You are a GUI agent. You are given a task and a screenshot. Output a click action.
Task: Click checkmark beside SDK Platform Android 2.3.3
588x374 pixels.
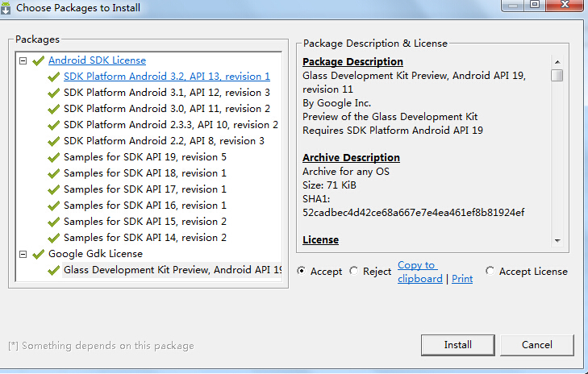pyautogui.click(x=53, y=125)
